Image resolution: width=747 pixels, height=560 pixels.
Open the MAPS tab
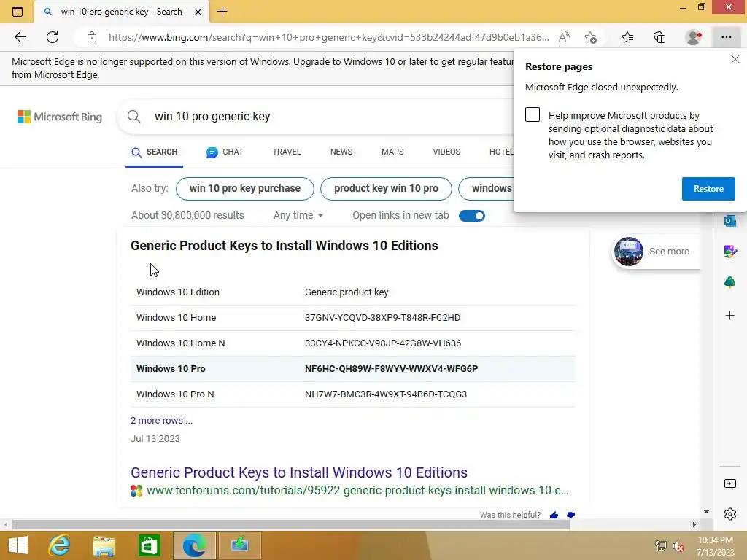[392, 152]
